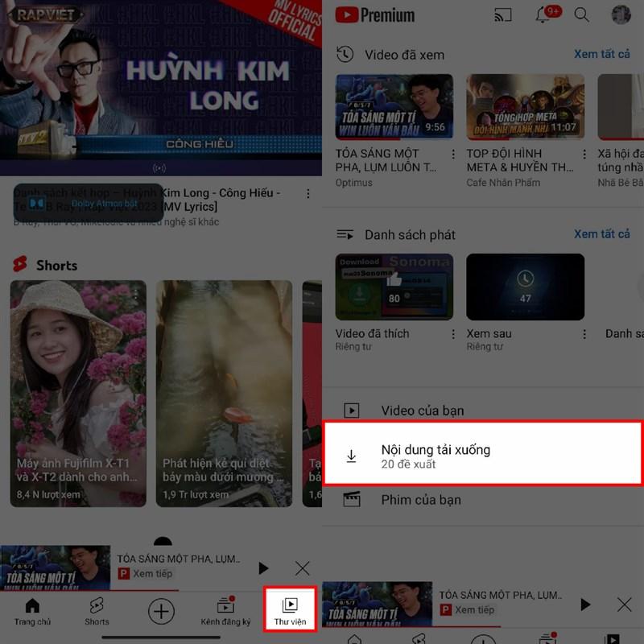Open Máy ảnh Fujifilm X-T1 short
Viewport: 644px width, 644px height.
(x=78, y=394)
